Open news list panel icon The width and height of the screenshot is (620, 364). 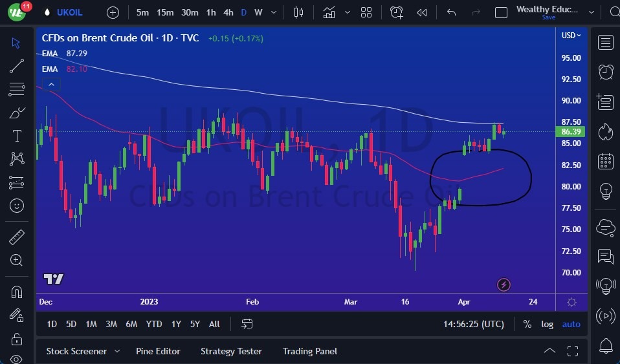[x=605, y=102]
